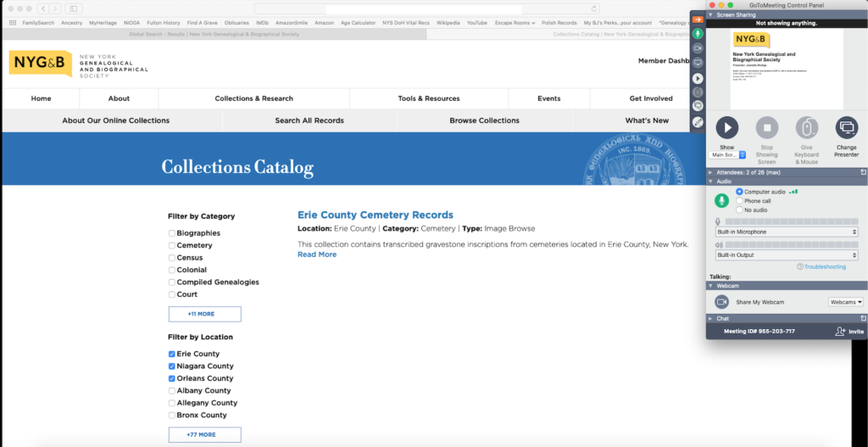The width and height of the screenshot is (868, 447).
Task: Click Safari forward arrow button
Action: (x=55, y=8)
